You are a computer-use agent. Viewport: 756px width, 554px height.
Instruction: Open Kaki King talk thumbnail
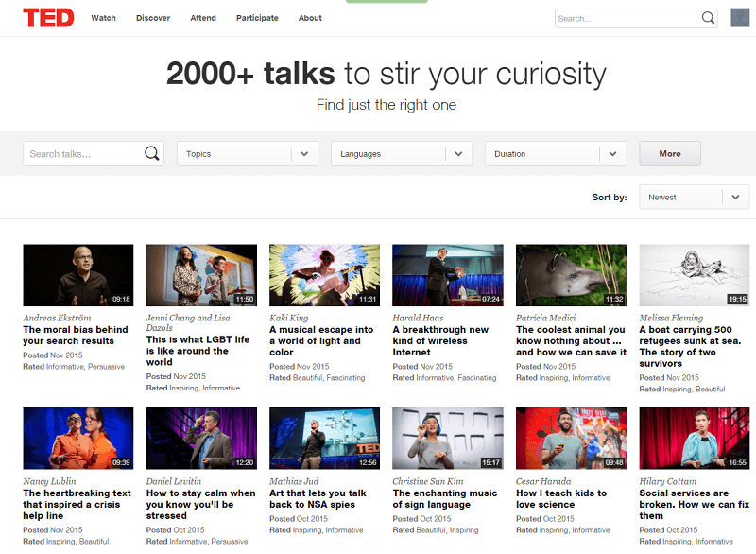pyautogui.click(x=324, y=275)
